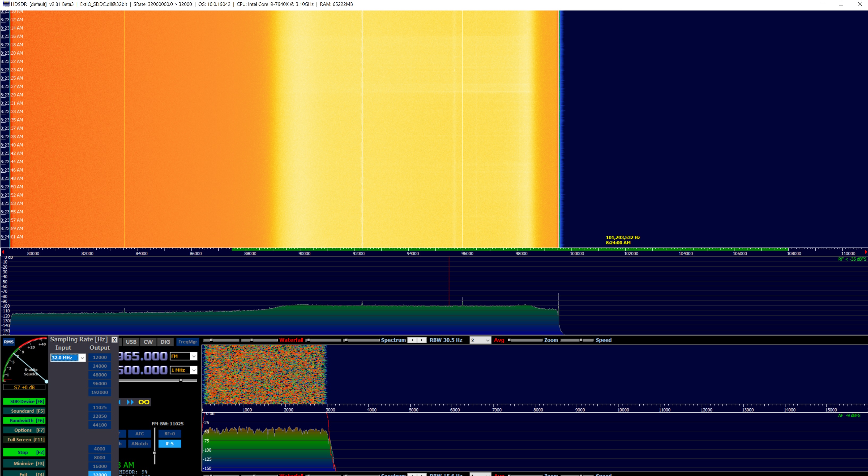Screen dimensions: 868x476
Task: Toggle the ANotch auto notch filter
Action: [x=139, y=444]
